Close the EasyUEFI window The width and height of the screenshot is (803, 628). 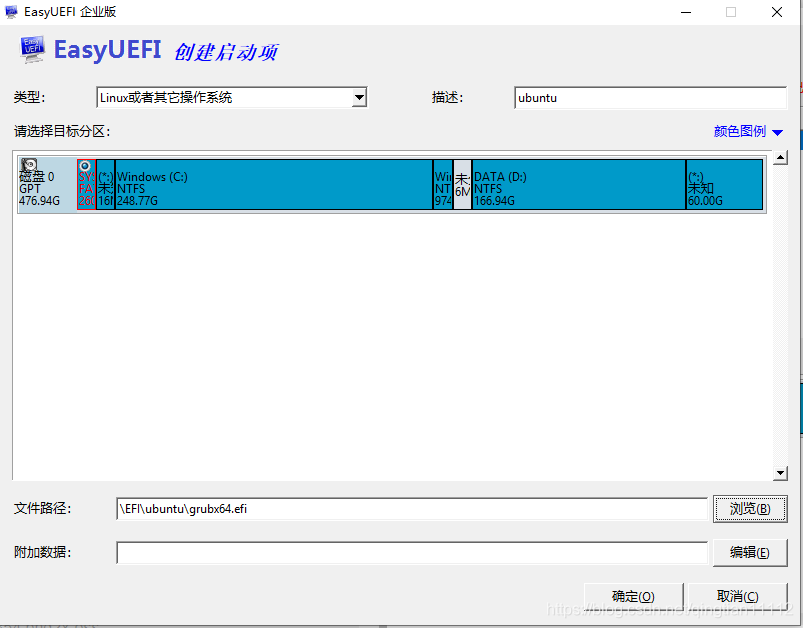pos(777,12)
